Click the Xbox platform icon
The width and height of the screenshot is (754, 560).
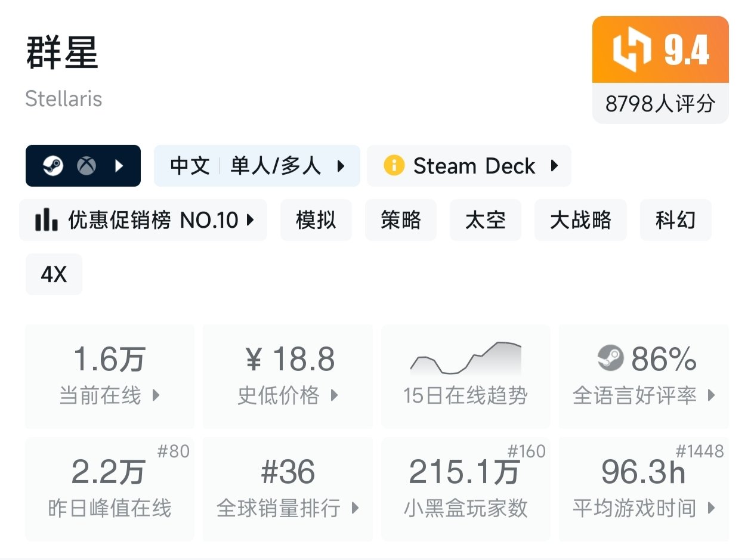coord(86,166)
